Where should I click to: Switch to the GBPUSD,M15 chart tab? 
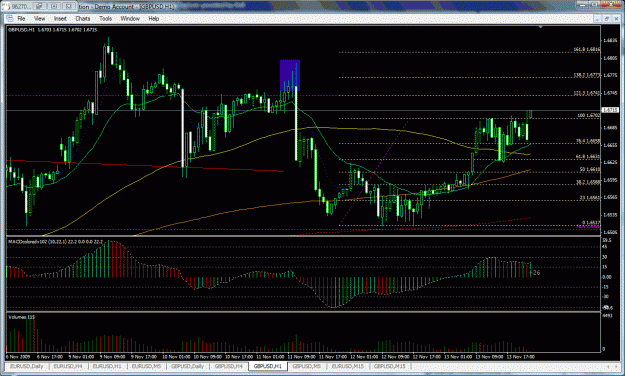point(389,366)
